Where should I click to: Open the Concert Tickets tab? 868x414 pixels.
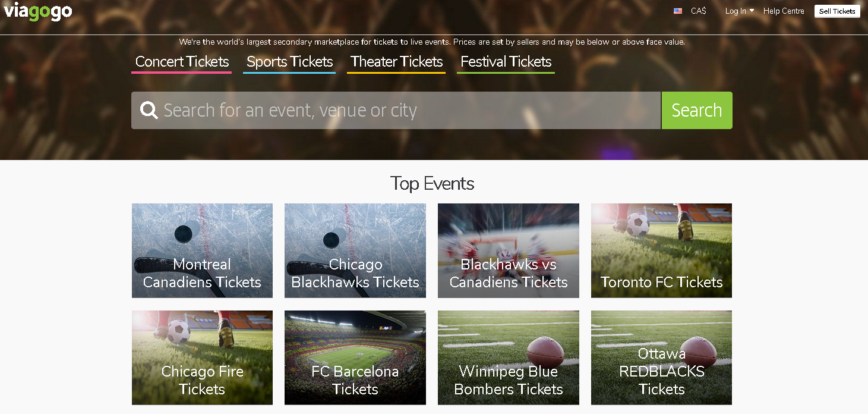pos(182,62)
